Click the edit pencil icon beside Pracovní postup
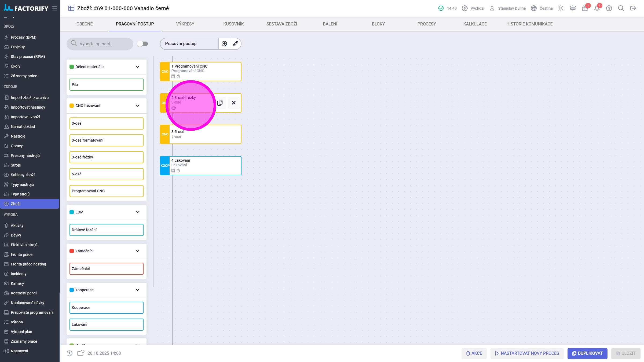This screenshot has height=362, width=644. coord(235,44)
